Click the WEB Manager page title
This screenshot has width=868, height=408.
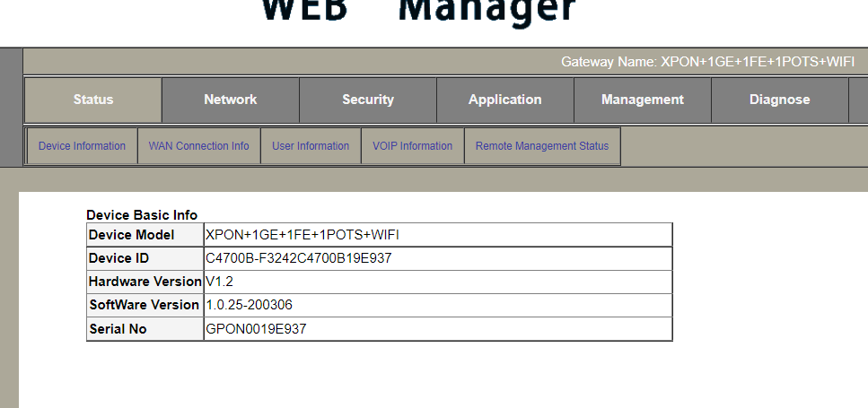coord(418,11)
